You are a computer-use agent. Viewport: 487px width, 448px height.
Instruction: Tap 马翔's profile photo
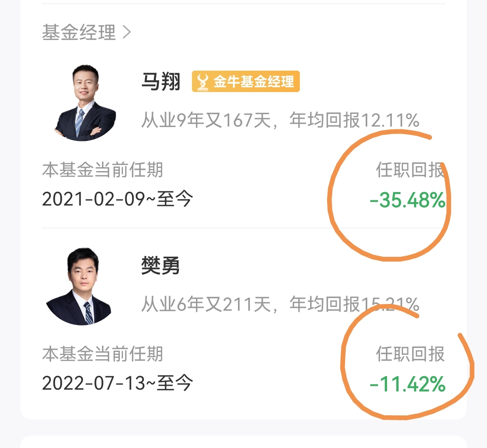pyautogui.click(x=84, y=102)
